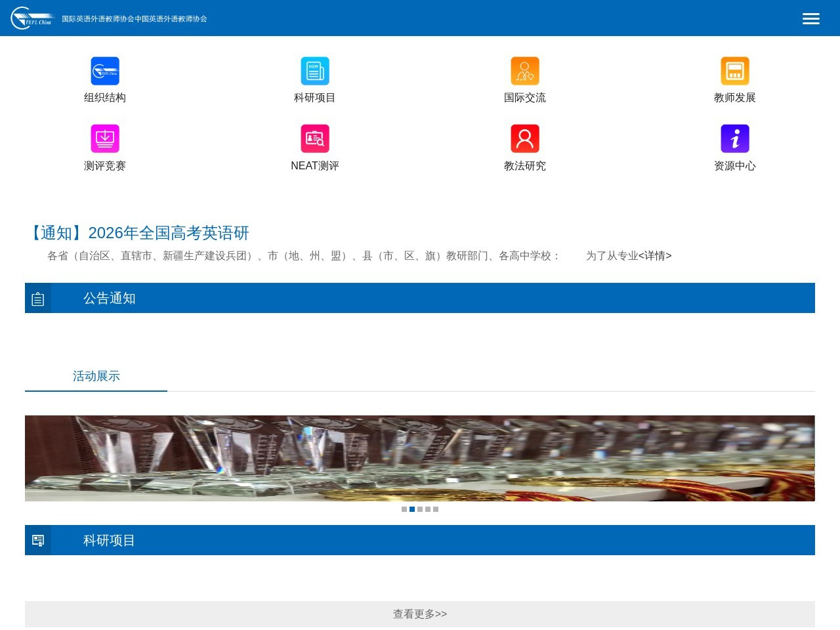This screenshot has width=840, height=630.
Task: Click the TEFL China logo
Action: click(31, 18)
